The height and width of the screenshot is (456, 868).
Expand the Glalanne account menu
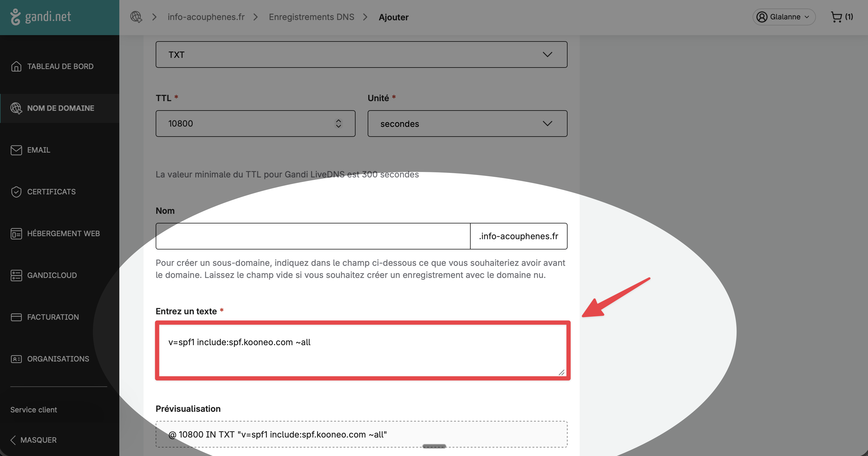tap(784, 17)
